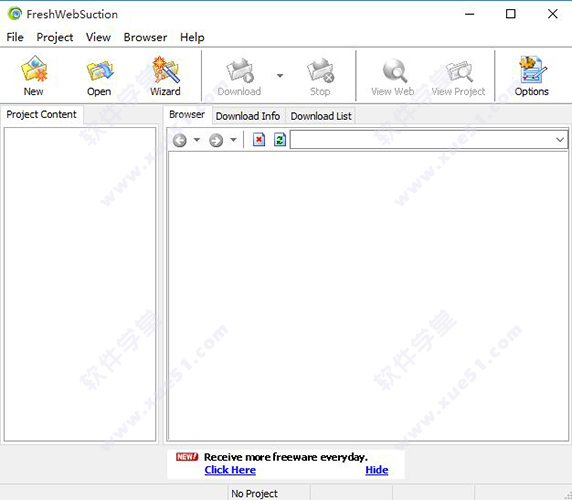572x500 pixels.
Task: Follow the Click Here freeware link
Action: pyautogui.click(x=230, y=470)
